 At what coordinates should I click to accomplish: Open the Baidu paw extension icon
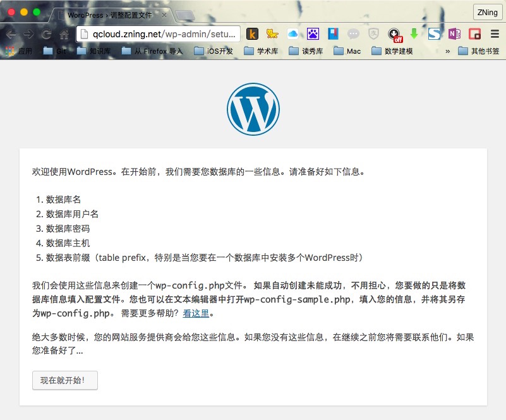coord(313,33)
